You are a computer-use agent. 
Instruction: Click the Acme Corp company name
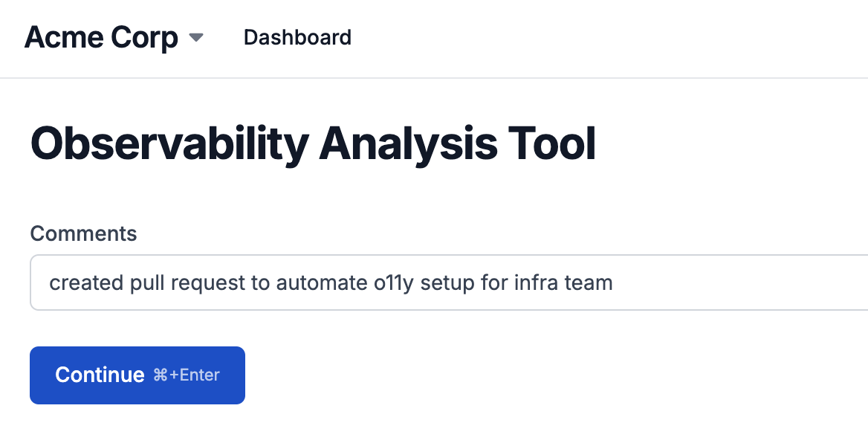(100, 37)
